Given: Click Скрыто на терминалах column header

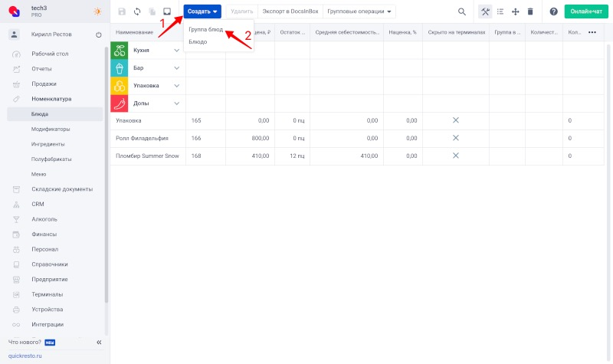Looking at the screenshot, I should tap(457, 32).
